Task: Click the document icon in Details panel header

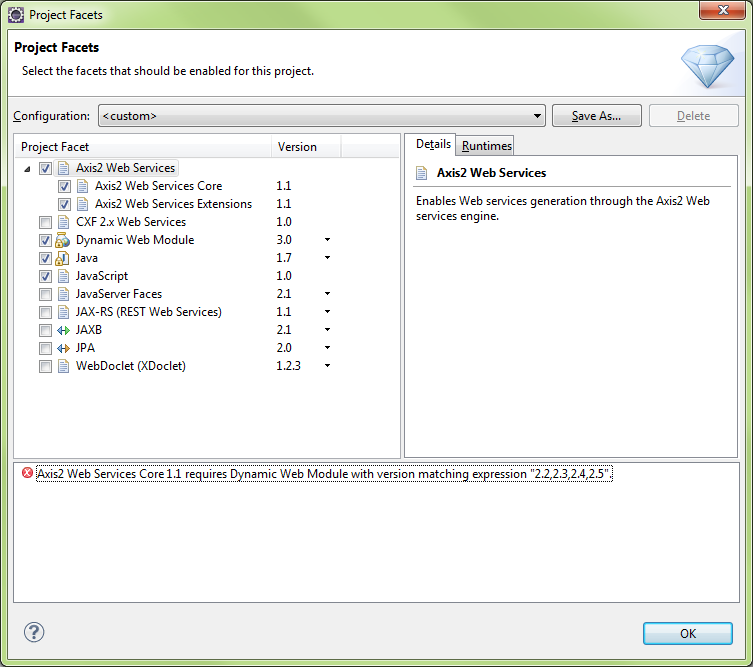Action: pos(422,173)
